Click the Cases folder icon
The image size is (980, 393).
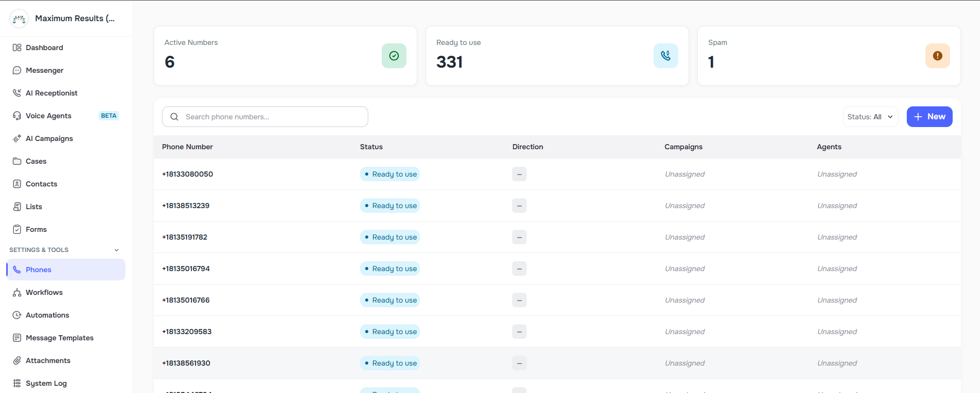[x=17, y=161]
